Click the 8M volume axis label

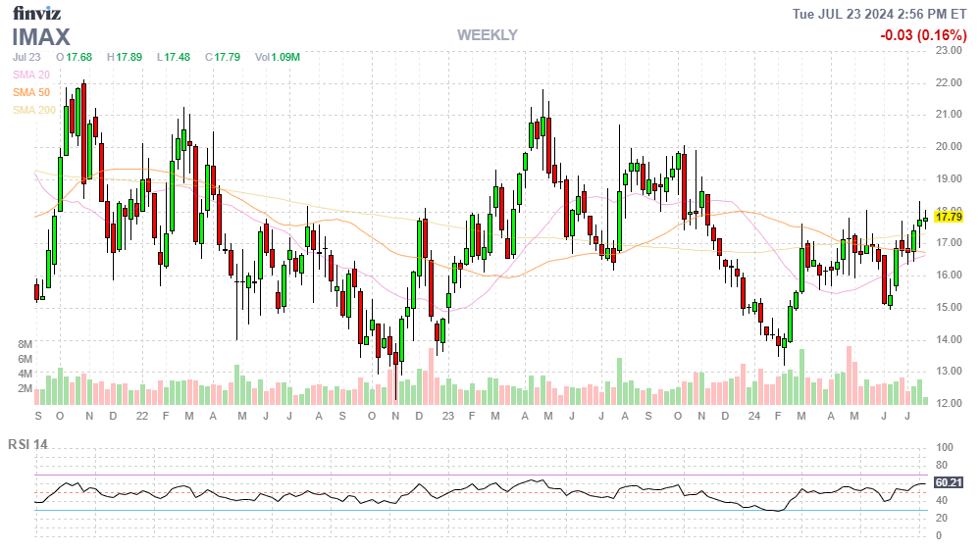[26, 345]
